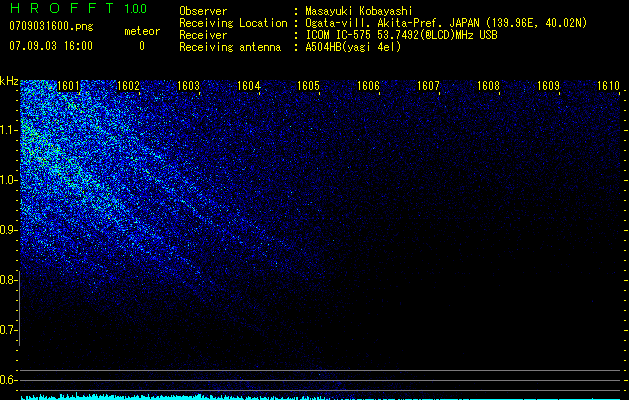
Task: Click the cyan signal level graph at bottom
Action: click(x=320, y=397)
